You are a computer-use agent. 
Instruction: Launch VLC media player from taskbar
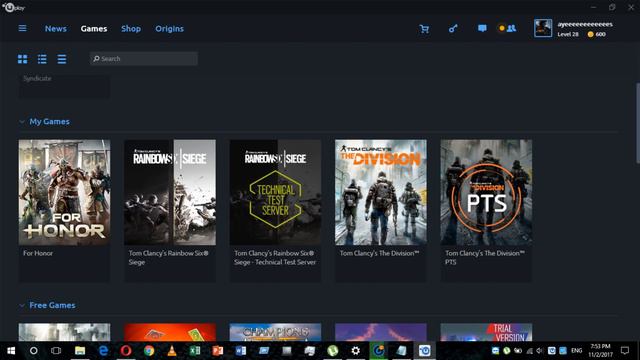point(172,351)
